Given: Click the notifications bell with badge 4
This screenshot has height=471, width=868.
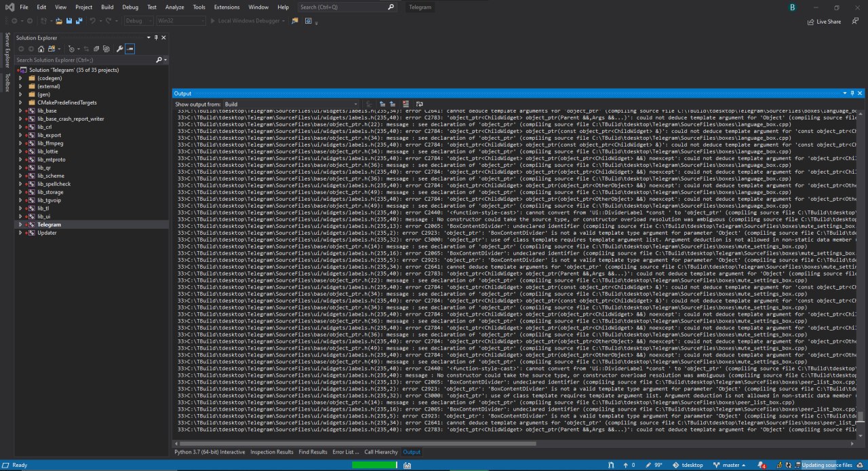Looking at the screenshot, I should (763, 465).
